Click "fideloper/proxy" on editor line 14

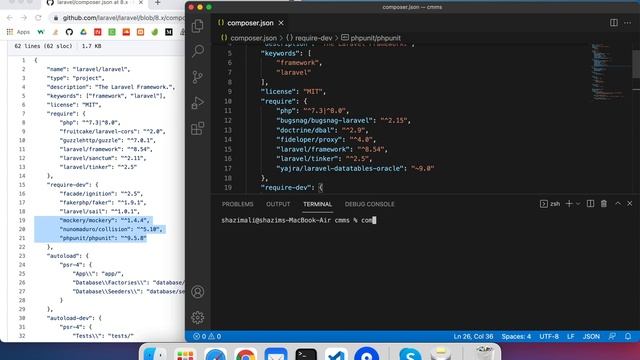click(309, 140)
